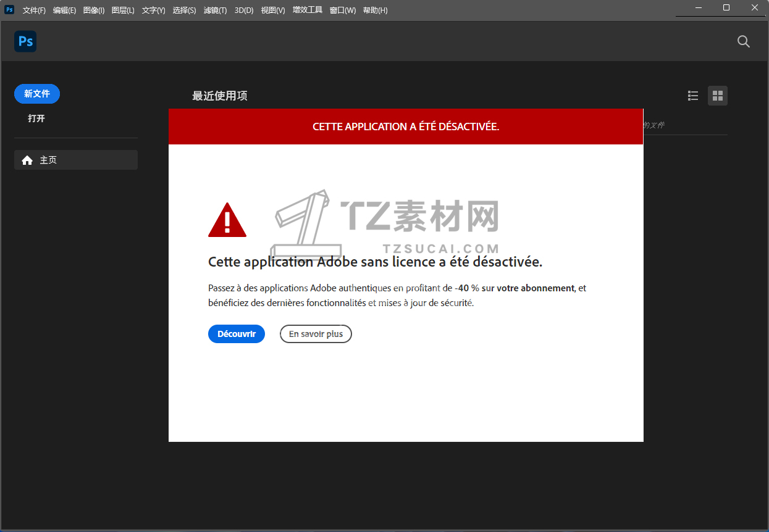Maximize the Photoshop window
Viewport: 769px width, 532px height.
[726, 8]
